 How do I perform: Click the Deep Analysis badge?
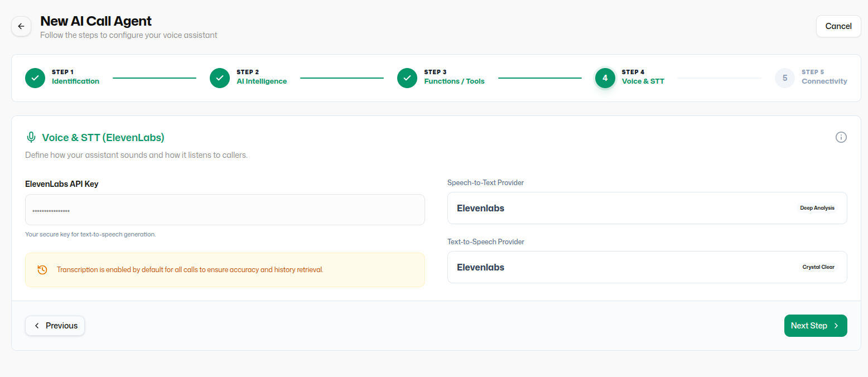pos(817,208)
